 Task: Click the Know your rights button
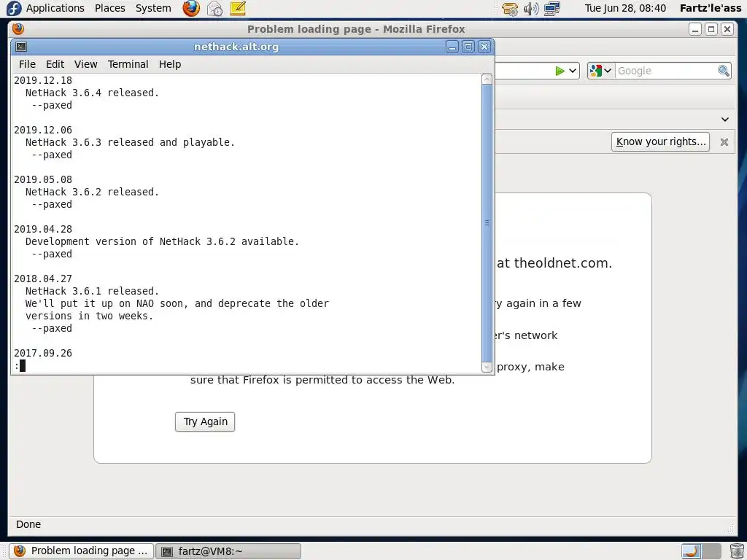click(660, 142)
